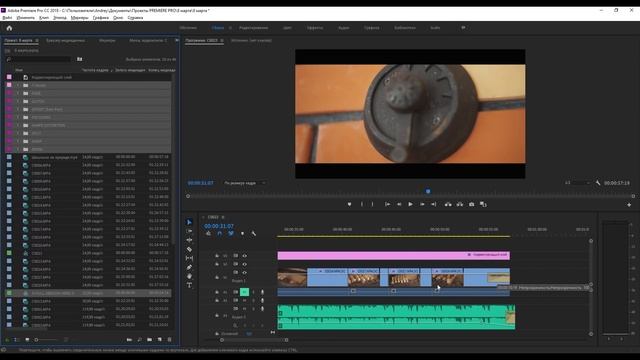640x360 pixels.
Task: Unmute audio track A1 with green M
Action: [x=244, y=292]
